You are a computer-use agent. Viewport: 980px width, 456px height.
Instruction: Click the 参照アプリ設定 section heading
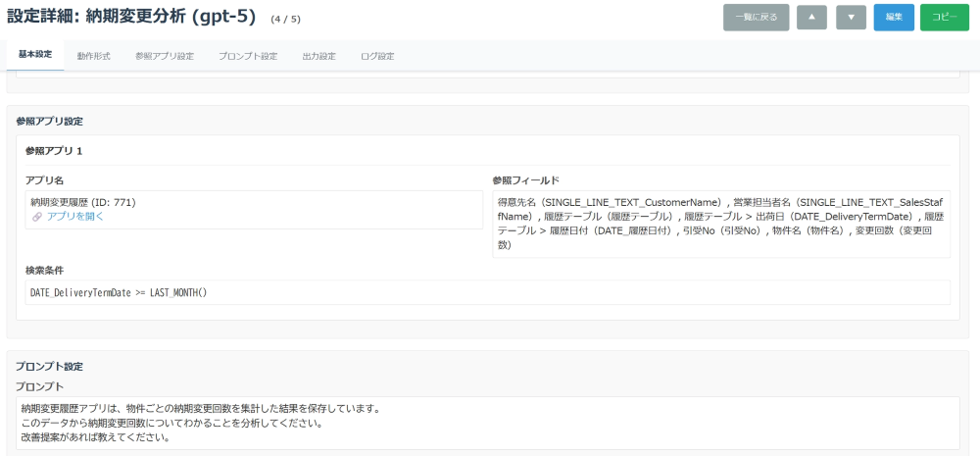49,121
